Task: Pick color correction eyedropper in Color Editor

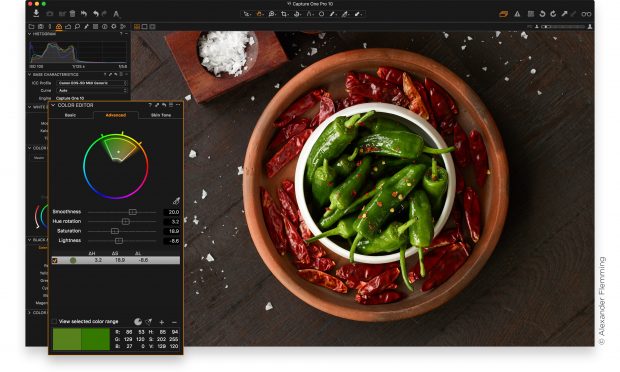Action: (176, 201)
